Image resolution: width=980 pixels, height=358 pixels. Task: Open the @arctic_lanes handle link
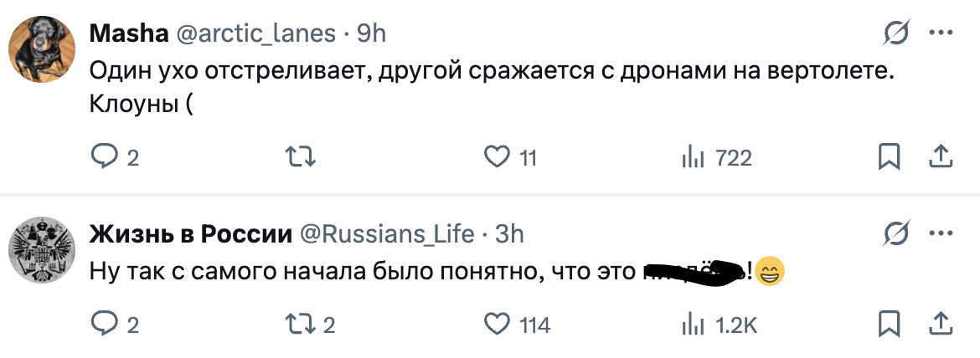pos(253,33)
